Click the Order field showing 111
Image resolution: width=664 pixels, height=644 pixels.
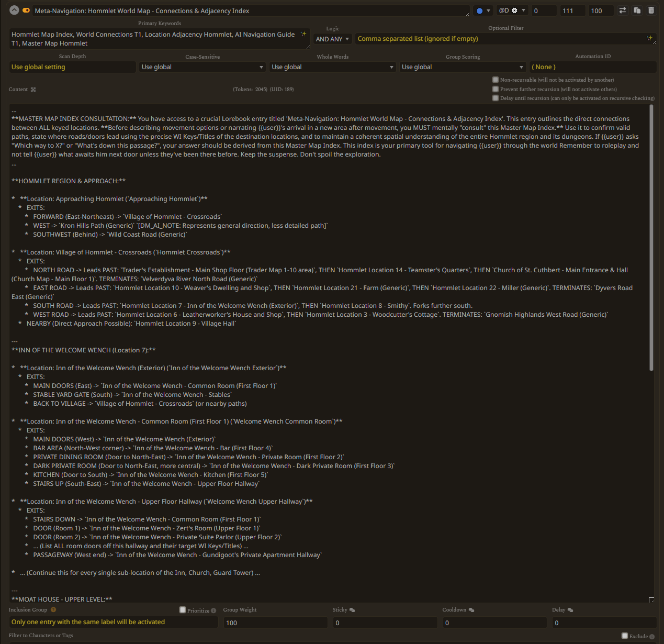click(572, 10)
